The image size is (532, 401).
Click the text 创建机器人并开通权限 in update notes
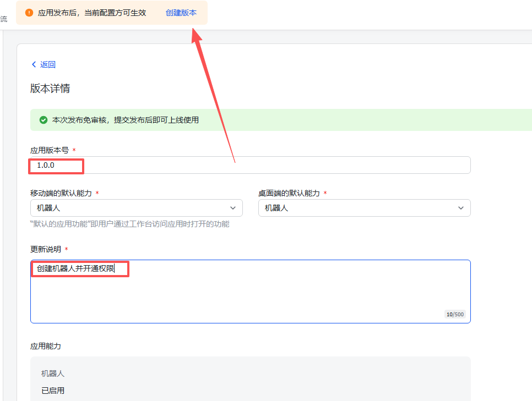pyautogui.click(x=79, y=269)
